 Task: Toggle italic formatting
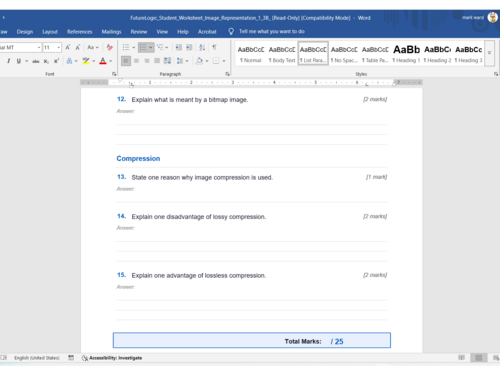pyautogui.click(x=8, y=61)
